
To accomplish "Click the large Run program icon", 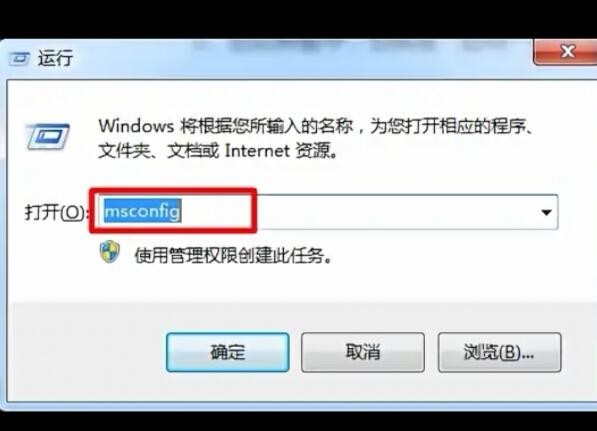I will [x=48, y=136].
